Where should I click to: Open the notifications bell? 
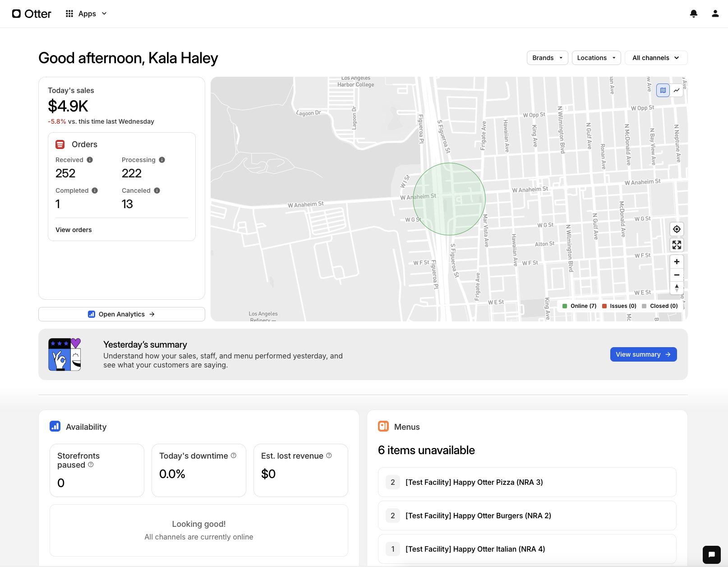click(694, 14)
